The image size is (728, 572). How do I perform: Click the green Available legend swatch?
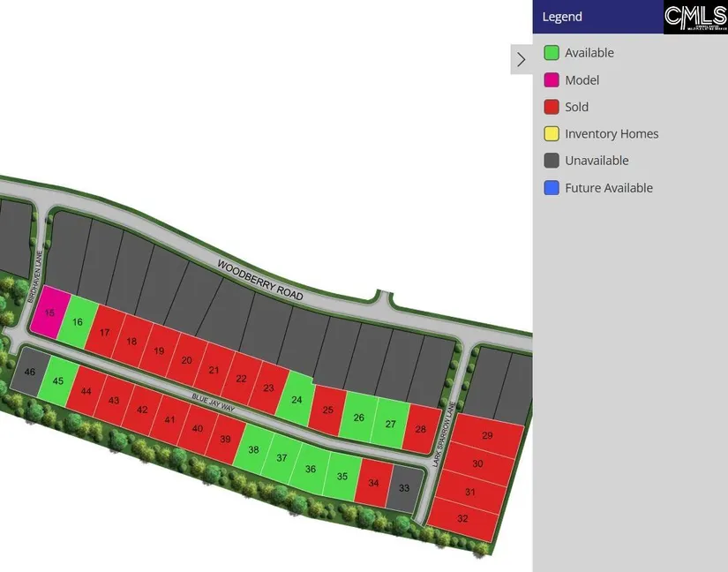[552, 53]
